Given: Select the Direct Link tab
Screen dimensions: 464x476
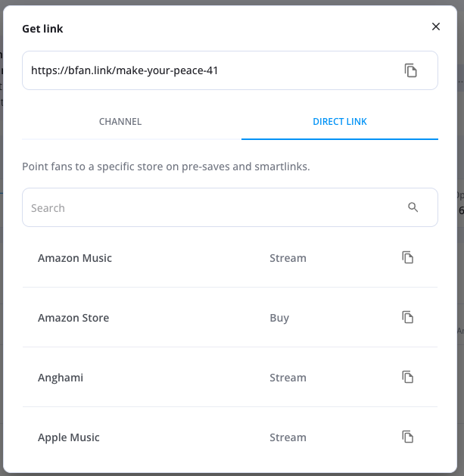Looking at the screenshot, I should tap(340, 121).
